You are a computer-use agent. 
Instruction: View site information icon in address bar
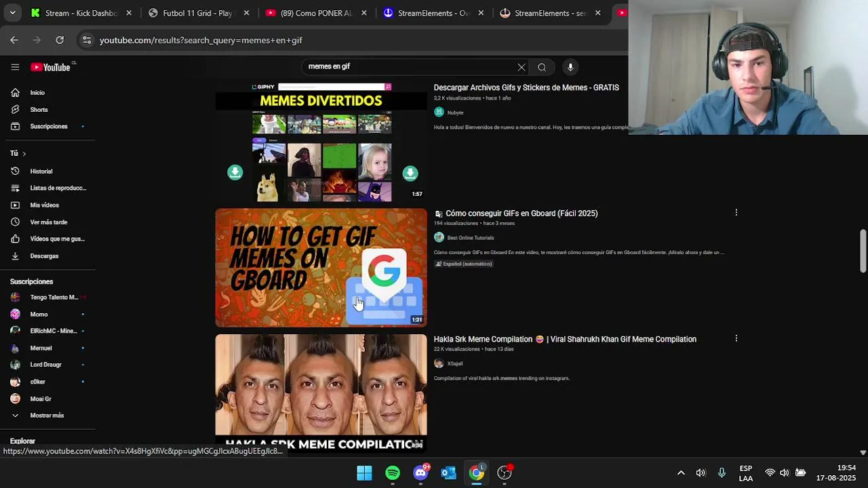(87, 40)
